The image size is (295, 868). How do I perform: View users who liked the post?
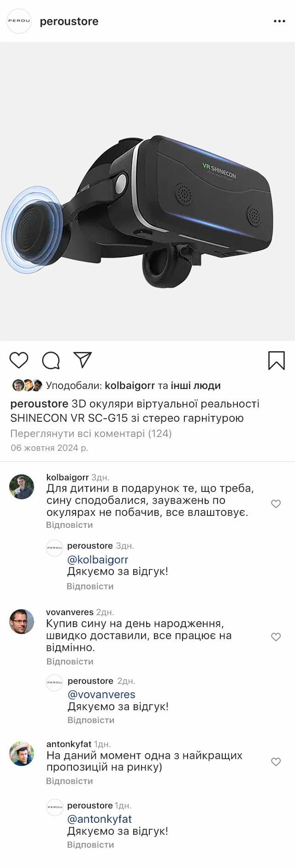(x=133, y=385)
